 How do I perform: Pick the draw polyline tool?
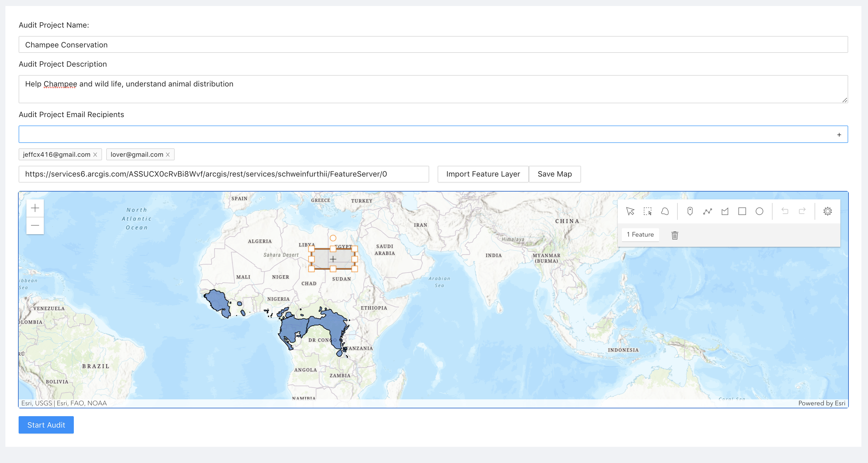pyautogui.click(x=707, y=211)
